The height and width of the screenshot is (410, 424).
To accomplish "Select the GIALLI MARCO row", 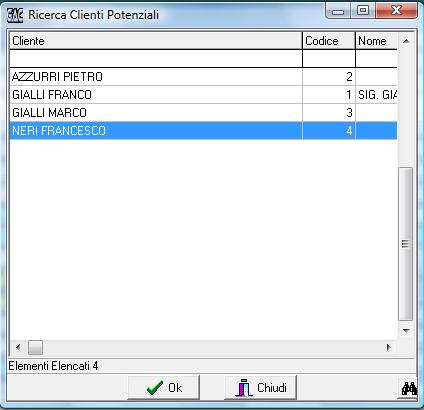I will tap(203, 113).
